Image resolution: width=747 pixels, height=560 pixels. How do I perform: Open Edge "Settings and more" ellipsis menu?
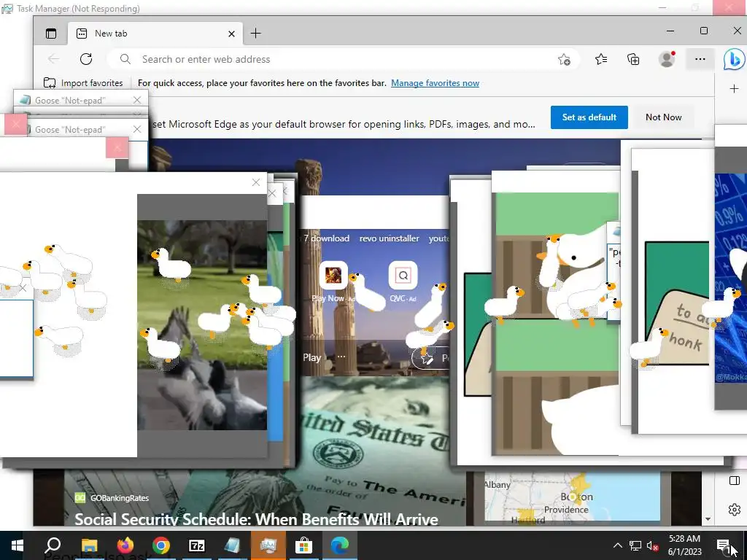700,59
